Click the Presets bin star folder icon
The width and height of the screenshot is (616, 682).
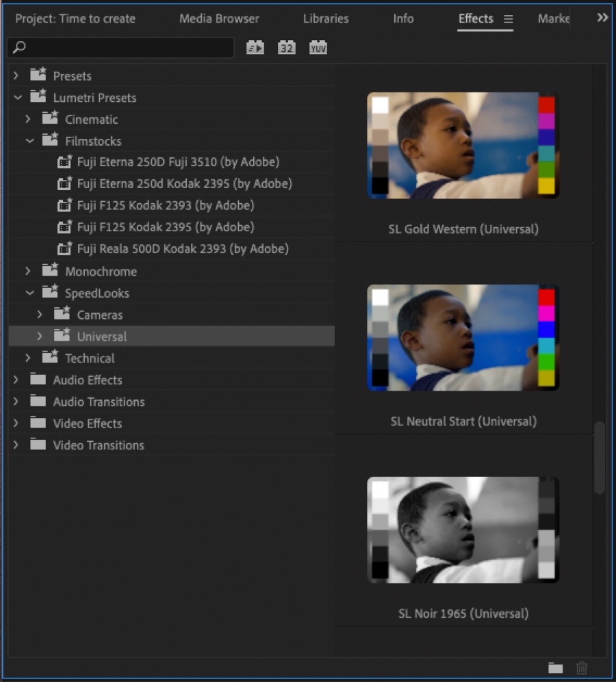[x=38, y=75]
